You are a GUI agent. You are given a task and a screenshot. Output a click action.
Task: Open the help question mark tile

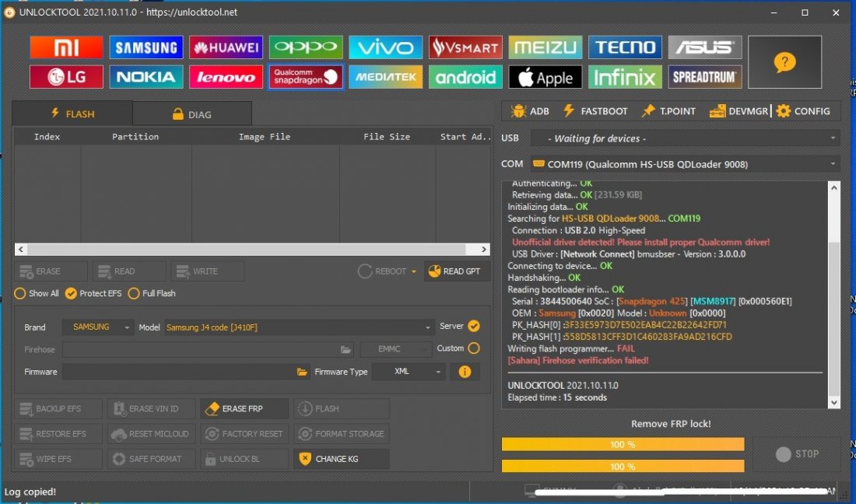point(784,62)
